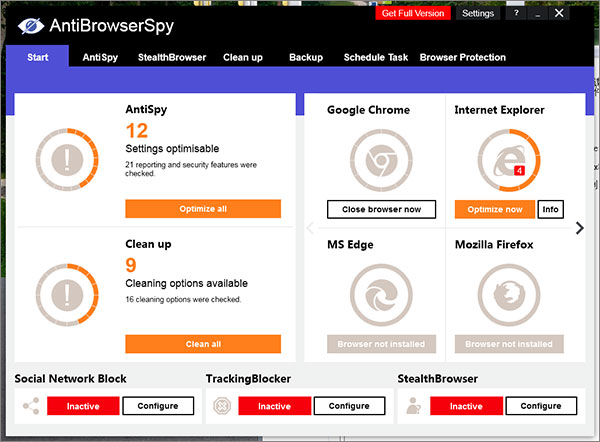Open help via the question mark button

click(516, 13)
